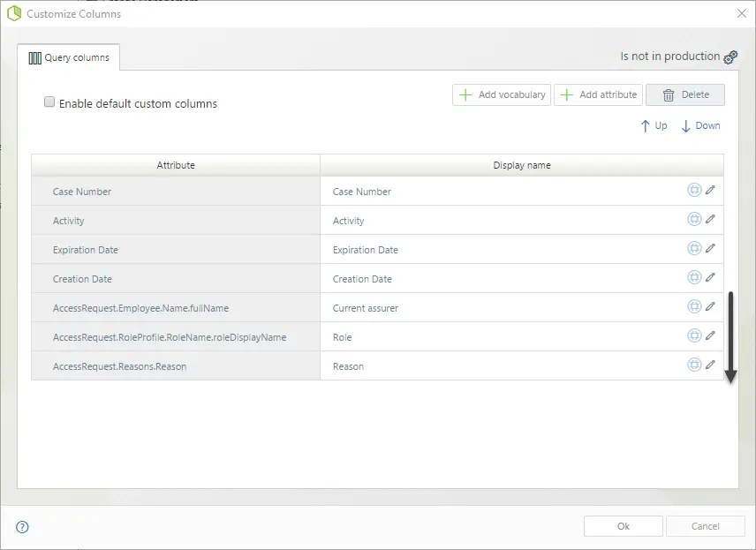Viewport: 756px width, 550px height.
Task: Open localization globe icon for Case Number row
Action: point(694,190)
